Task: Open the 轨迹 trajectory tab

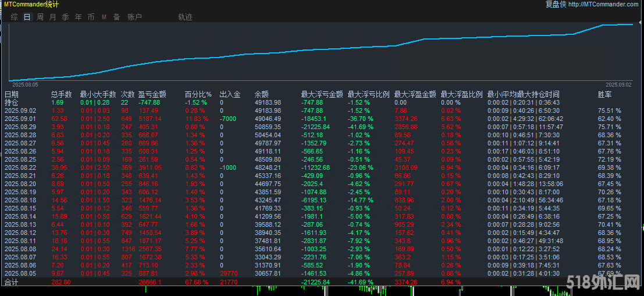Action: [x=185, y=17]
